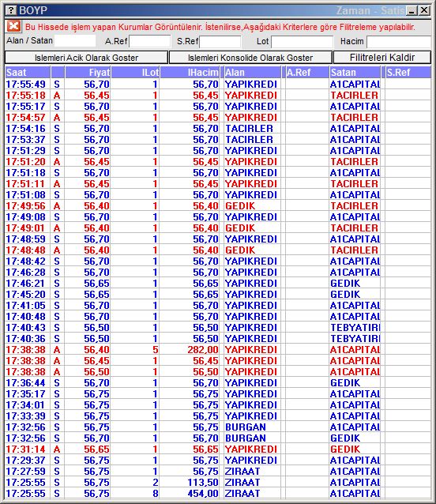This screenshot has width=436, height=504.
Task: Click A1CAPITAL seller in 17:51:18 row
Action: [355, 173]
